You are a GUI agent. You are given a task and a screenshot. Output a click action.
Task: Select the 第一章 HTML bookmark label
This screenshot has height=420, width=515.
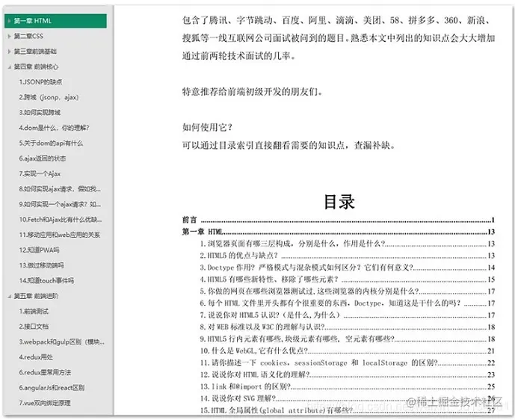click(33, 21)
